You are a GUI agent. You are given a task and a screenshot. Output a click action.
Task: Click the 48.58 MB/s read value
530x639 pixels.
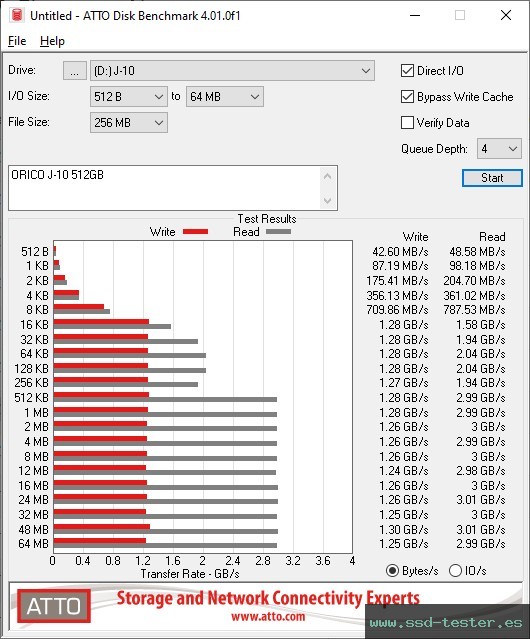coord(477,252)
